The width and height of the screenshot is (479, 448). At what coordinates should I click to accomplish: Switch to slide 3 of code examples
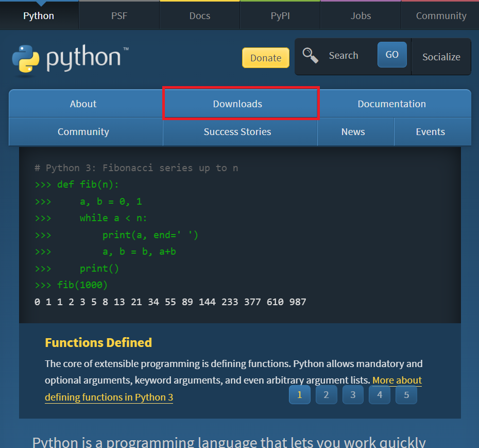coord(353,395)
